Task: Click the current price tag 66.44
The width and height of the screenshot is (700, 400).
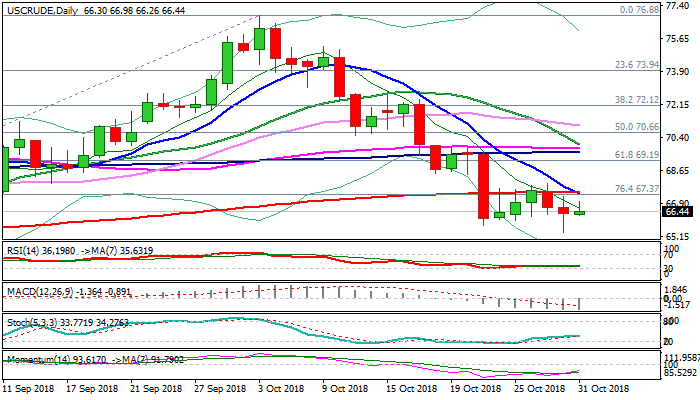Action: point(677,212)
